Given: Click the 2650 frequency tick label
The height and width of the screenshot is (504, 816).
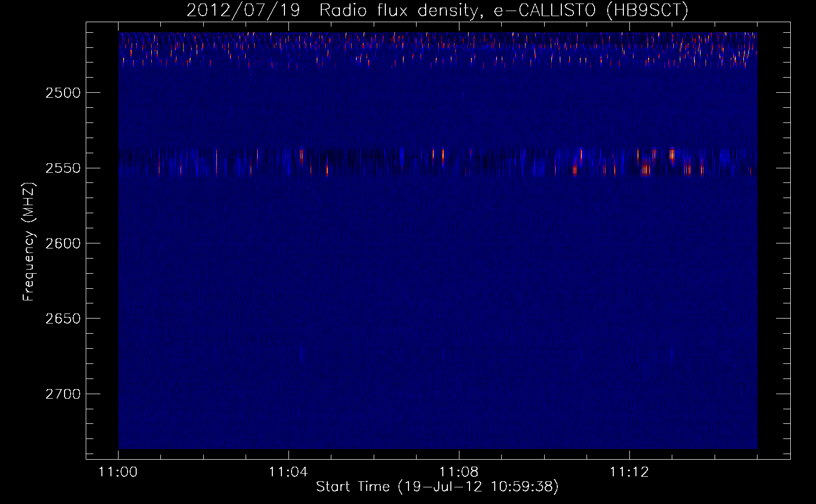Looking at the screenshot, I should pyautogui.click(x=63, y=319).
